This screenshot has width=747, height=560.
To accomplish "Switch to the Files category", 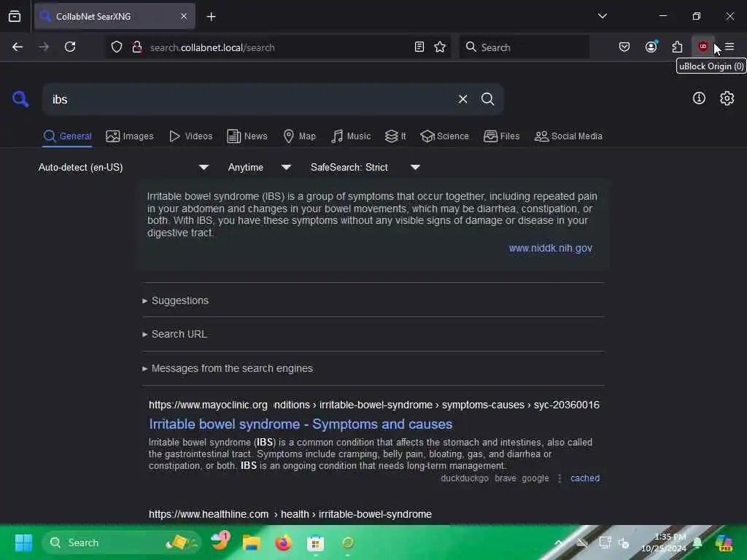I will click(x=501, y=136).
